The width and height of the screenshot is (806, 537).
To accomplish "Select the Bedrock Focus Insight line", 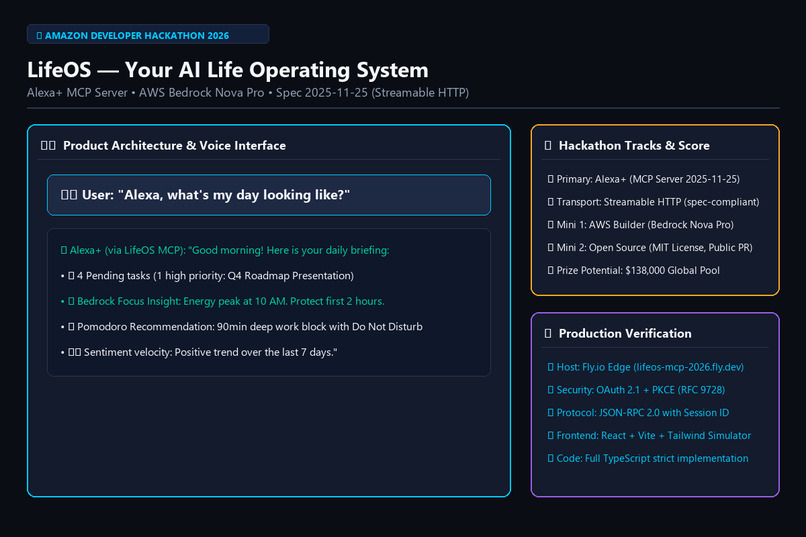I will (223, 301).
